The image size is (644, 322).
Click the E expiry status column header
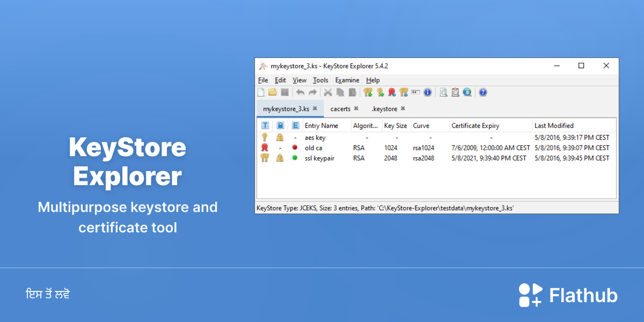tap(295, 126)
